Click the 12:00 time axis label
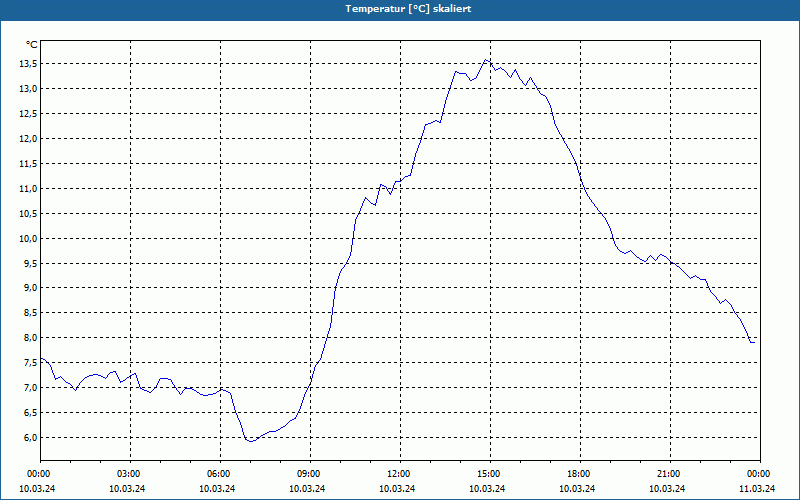Image resolution: width=800 pixels, height=500 pixels. 401,473
